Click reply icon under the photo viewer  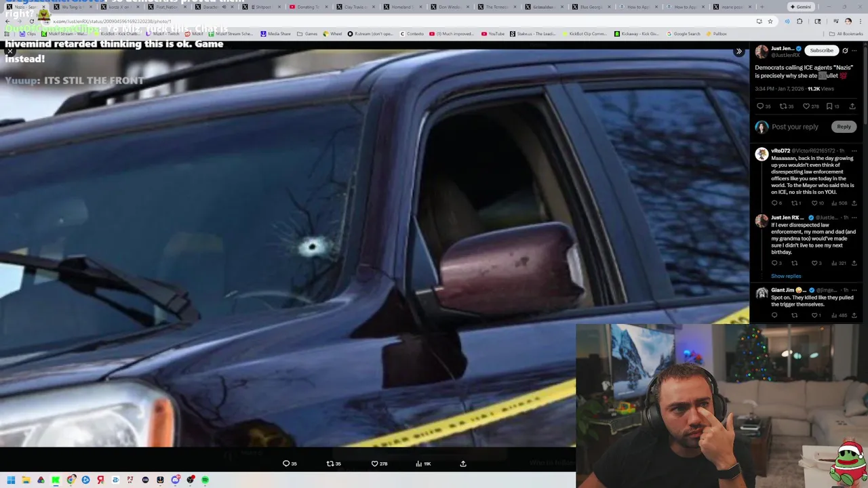pyautogui.click(x=286, y=464)
